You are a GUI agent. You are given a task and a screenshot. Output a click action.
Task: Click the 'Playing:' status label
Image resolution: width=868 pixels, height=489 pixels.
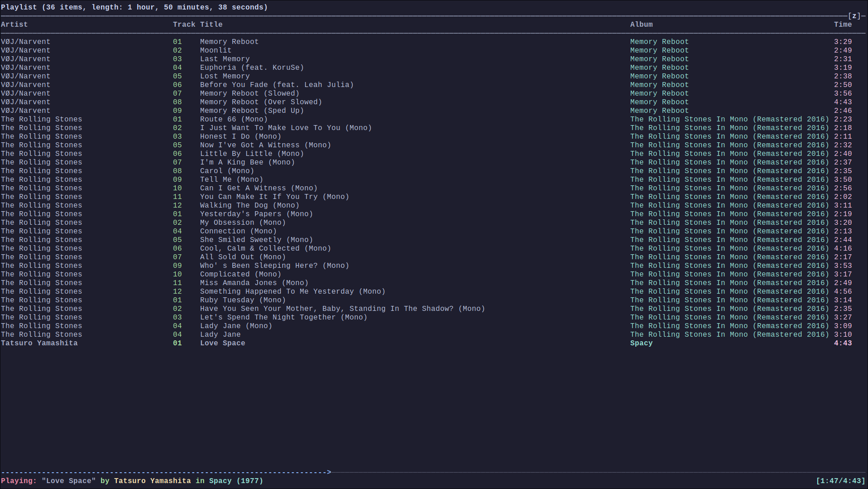pyautogui.click(x=19, y=481)
